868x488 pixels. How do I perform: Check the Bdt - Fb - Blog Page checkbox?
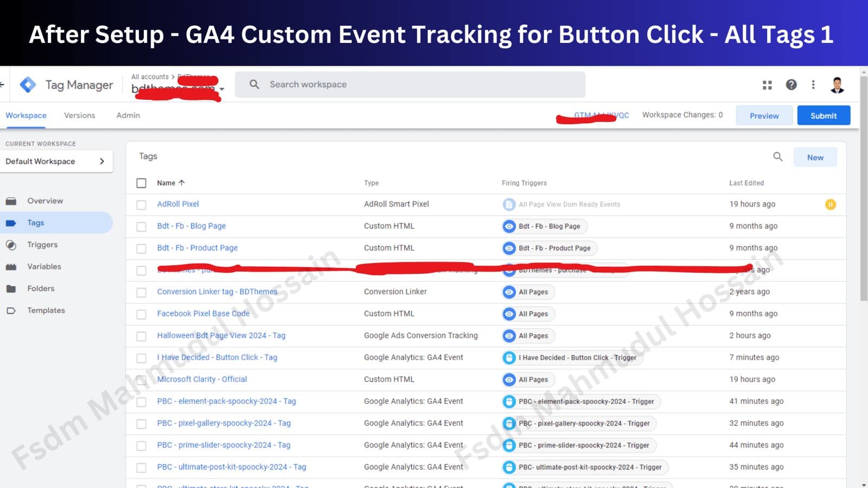142,227
